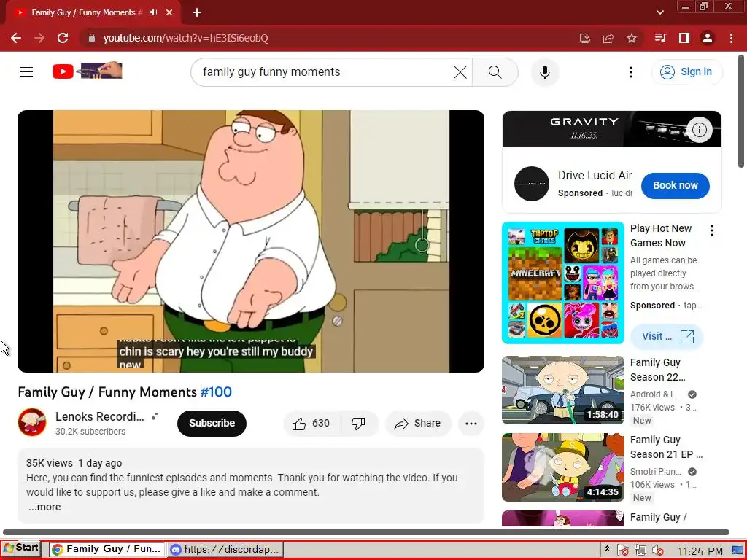Screen dimensions: 747x560
Task: Go to the YouTube home logo
Action: pos(88,71)
